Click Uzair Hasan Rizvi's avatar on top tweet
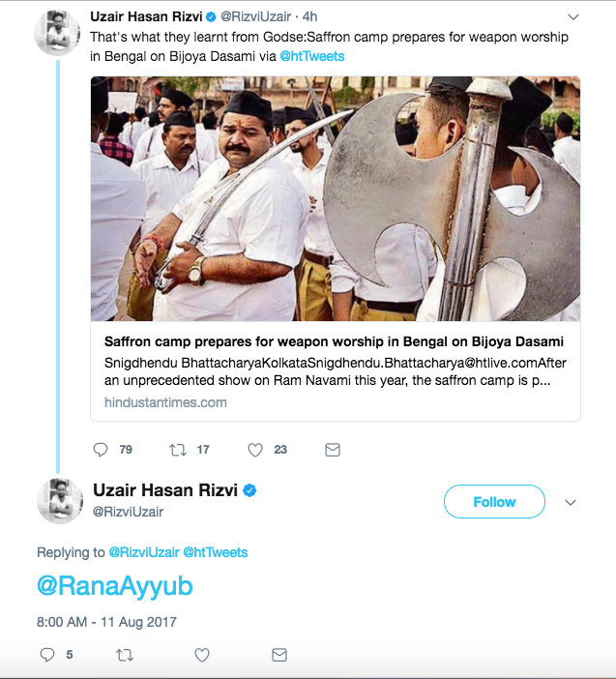Viewport: 616px width, 679px height. 57,32
